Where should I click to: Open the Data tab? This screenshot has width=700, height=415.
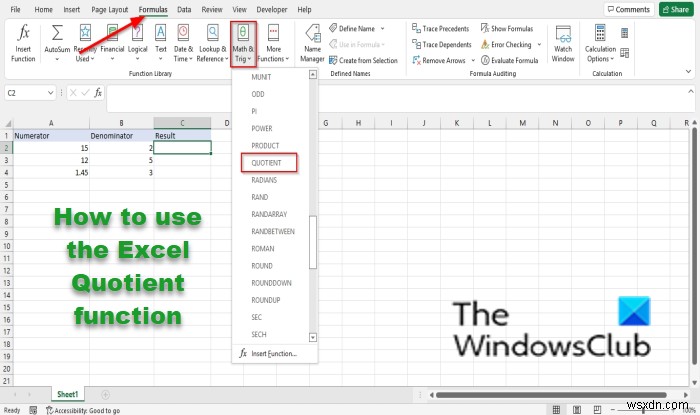[184, 9]
